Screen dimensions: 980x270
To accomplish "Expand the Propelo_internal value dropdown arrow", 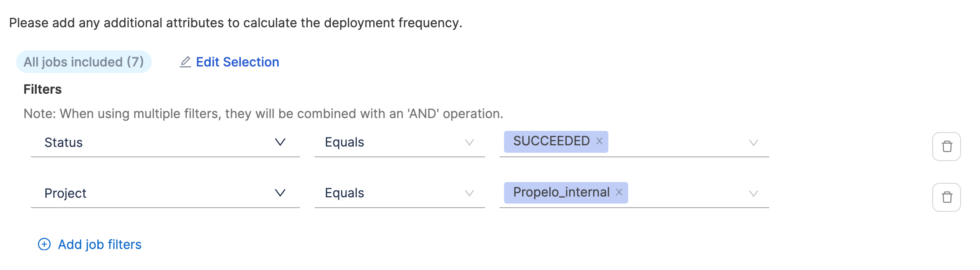I will click(x=753, y=194).
